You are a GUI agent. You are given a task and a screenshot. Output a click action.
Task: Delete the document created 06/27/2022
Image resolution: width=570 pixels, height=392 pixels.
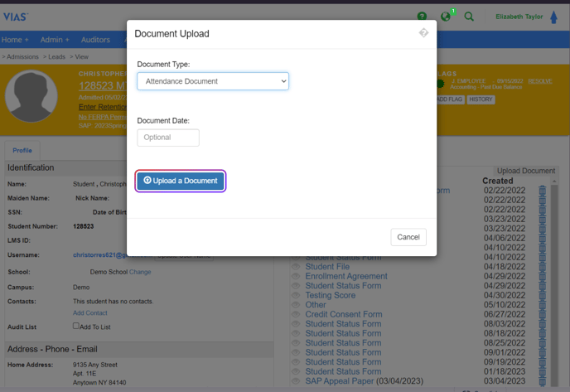tap(542, 314)
